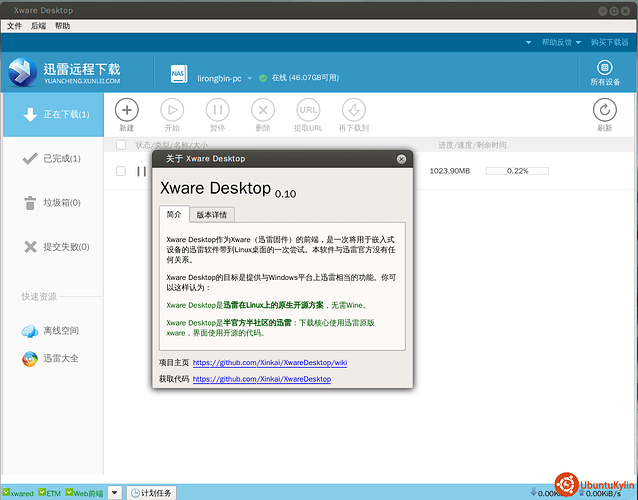Click the 提取URL icon
638x500 pixels.
point(308,110)
